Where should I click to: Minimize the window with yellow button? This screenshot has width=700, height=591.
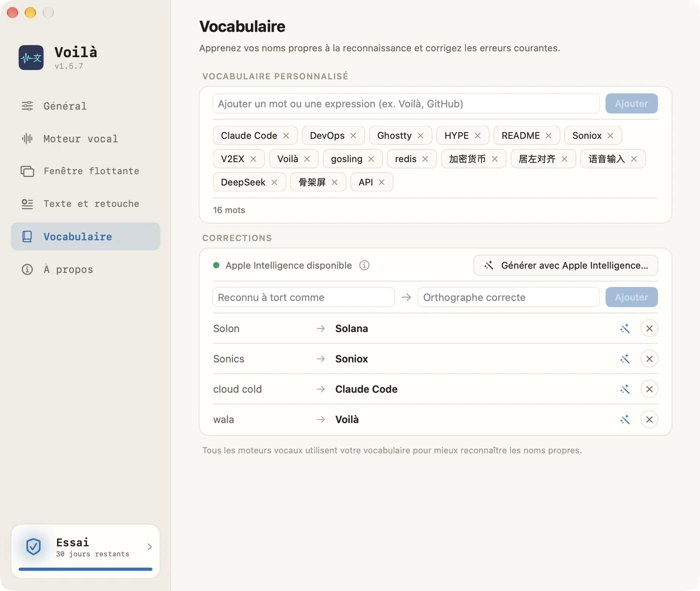[x=30, y=12]
